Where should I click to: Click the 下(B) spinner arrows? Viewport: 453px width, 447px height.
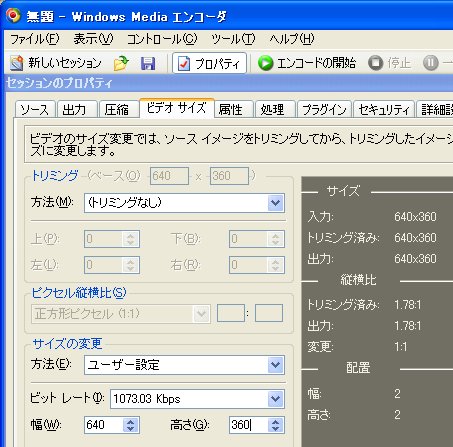tap(275, 239)
